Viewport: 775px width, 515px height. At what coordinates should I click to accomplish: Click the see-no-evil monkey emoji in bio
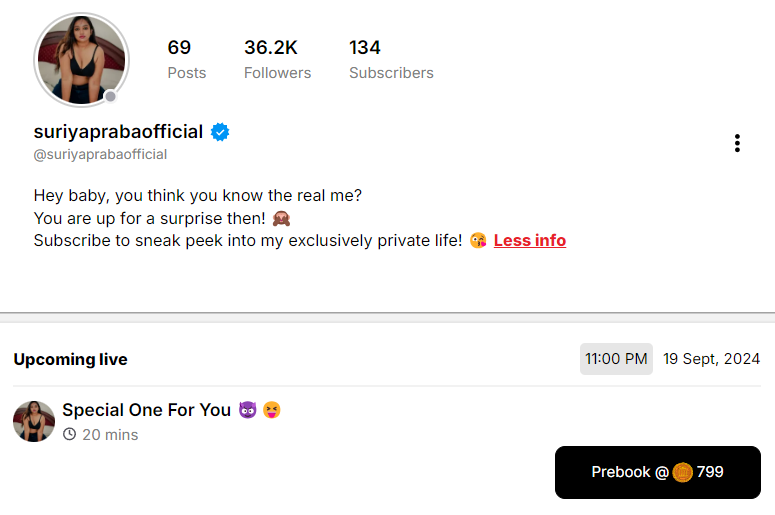pyautogui.click(x=280, y=218)
